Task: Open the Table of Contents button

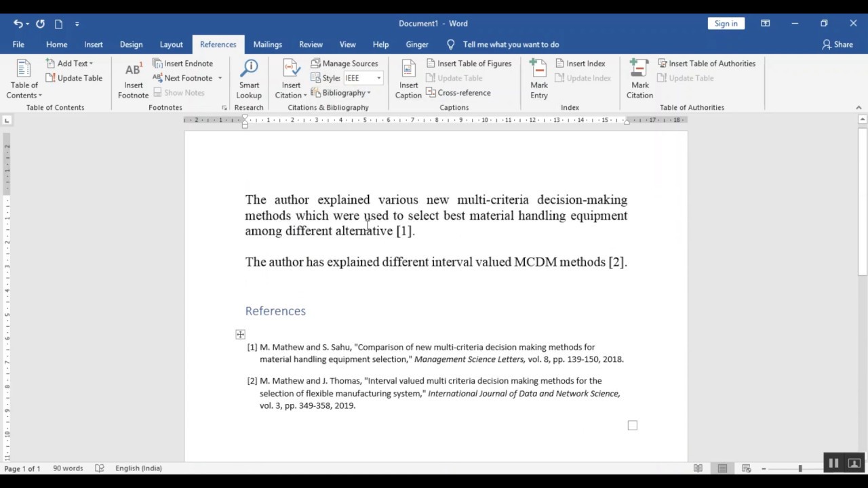Action: click(24, 79)
